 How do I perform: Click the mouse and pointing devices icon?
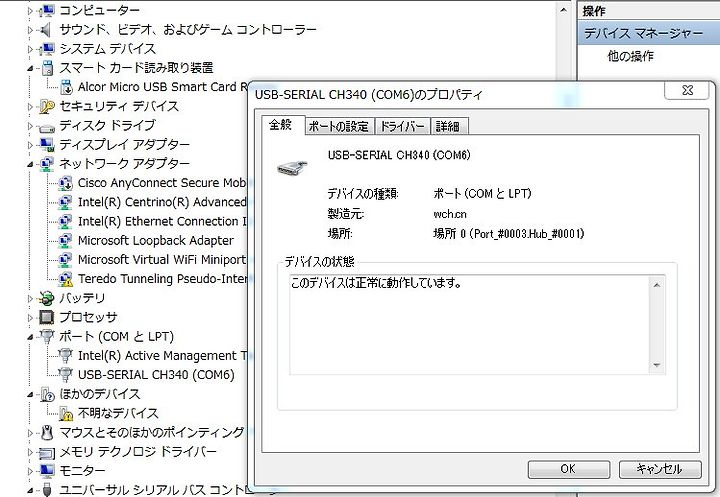point(47,432)
